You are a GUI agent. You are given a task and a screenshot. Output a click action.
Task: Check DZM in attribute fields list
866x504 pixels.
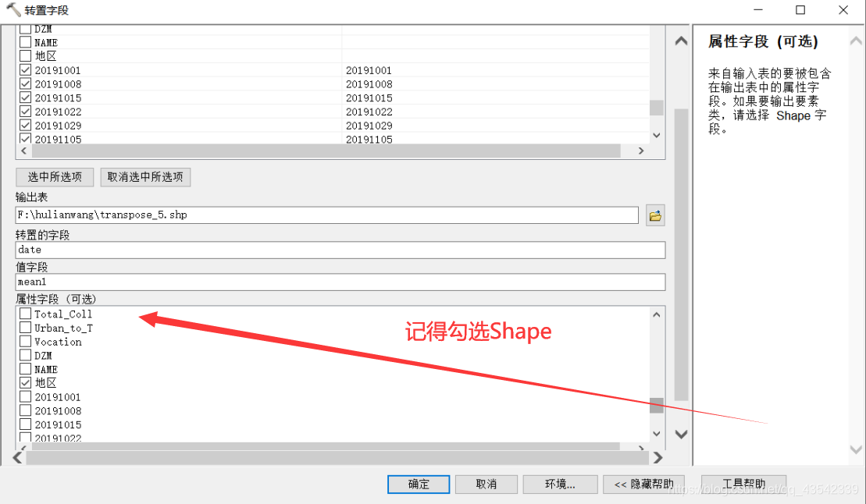tap(26, 355)
